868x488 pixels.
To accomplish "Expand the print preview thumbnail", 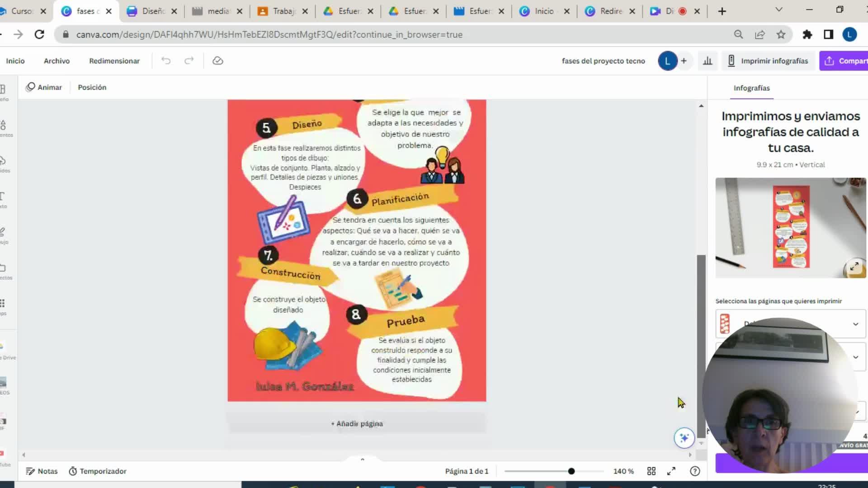I will pos(854,267).
